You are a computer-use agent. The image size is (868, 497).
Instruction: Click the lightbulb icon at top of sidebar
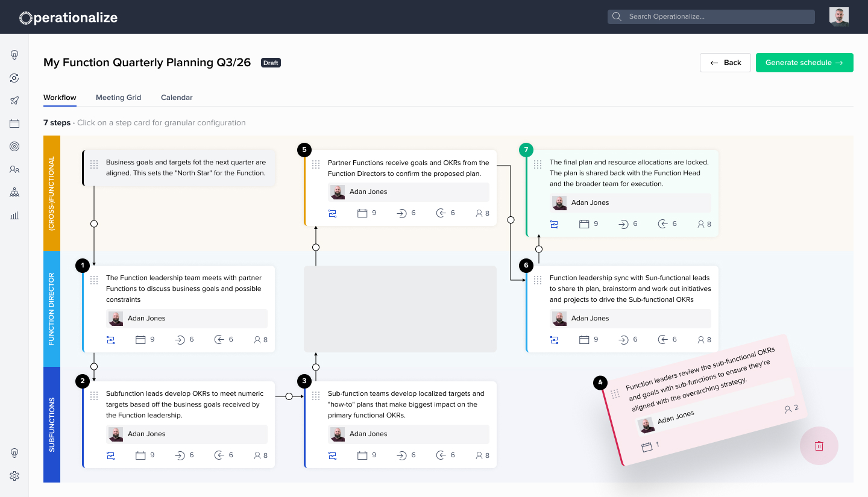pyautogui.click(x=14, y=55)
